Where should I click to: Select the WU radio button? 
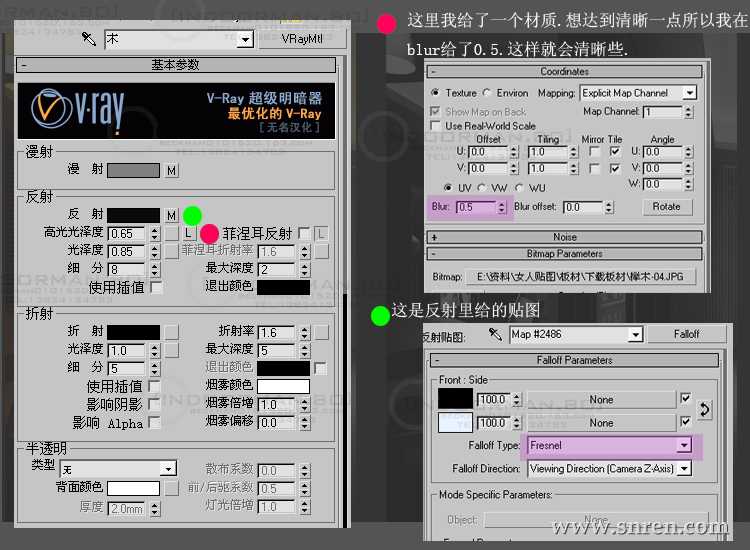519,187
